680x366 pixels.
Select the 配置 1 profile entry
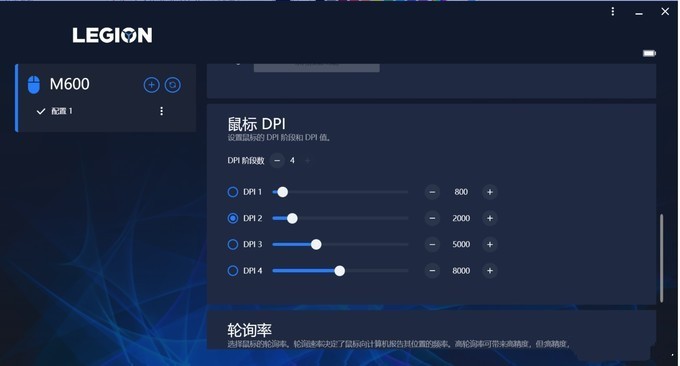click(x=62, y=111)
